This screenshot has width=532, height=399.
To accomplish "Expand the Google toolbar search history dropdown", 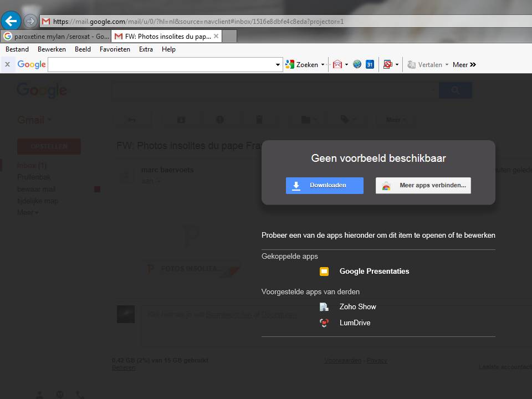I will pyautogui.click(x=278, y=65).
